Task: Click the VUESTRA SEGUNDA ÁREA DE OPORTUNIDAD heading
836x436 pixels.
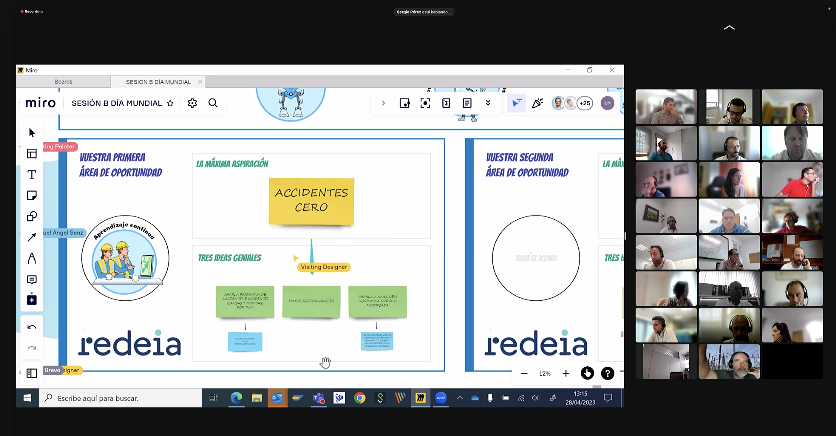Action: [x=527, y=165]
